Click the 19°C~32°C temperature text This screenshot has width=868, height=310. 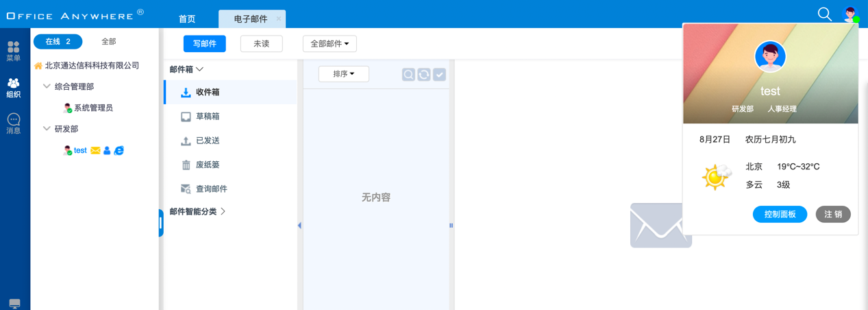798,167
